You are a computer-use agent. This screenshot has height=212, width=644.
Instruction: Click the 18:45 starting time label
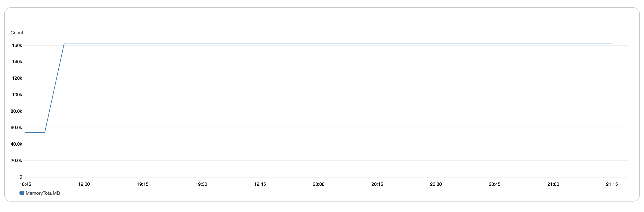tap(26, 184)
